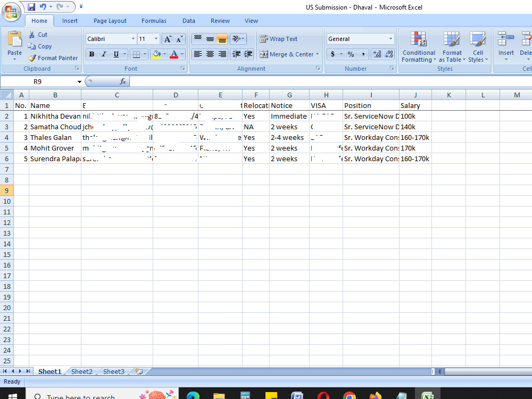Toggle Merge & Center
The image size is (532, 399).
pyautogui.click(x=287, y=54)
